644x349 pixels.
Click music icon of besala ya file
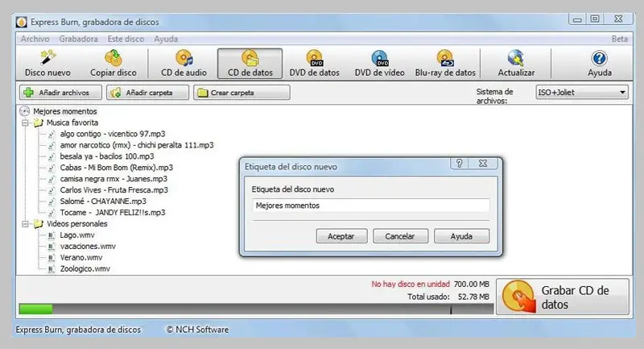[x=52, y=156]
